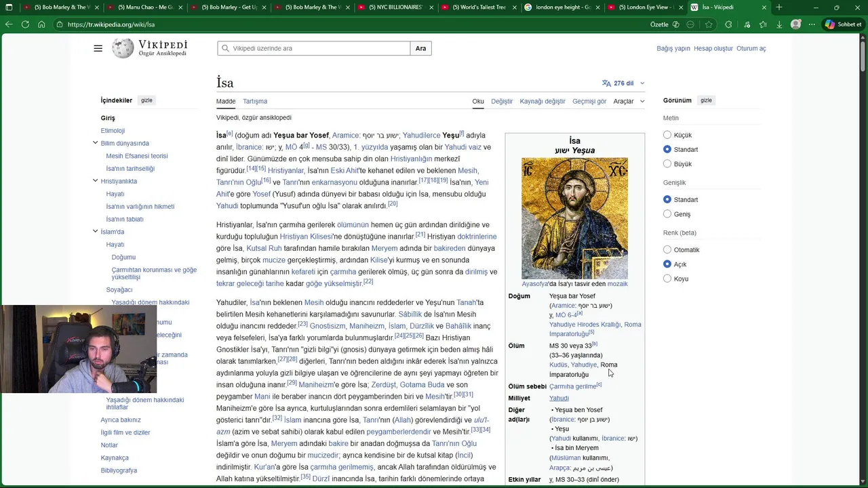868x488 pixels.
Task: Switch to the Tartışma tab
Action: click(x=255, y=101)
